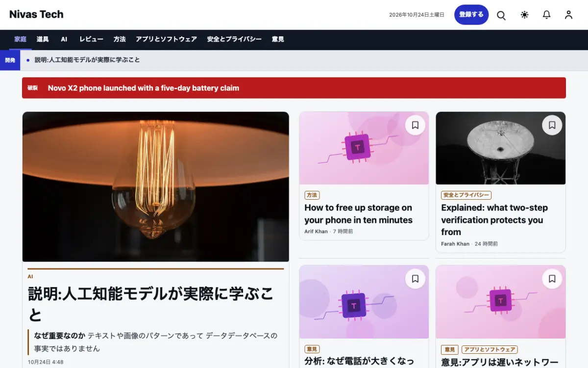This screenshot has height=368, width=588.
Task: Open 分析 article chip thumbnail image
Action: click(364, 302)
